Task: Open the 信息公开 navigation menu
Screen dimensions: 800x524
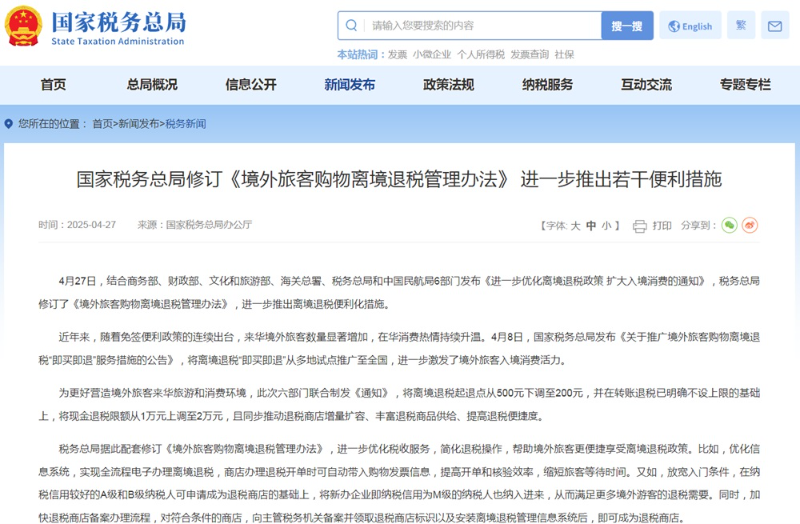Action: point(251,85)
